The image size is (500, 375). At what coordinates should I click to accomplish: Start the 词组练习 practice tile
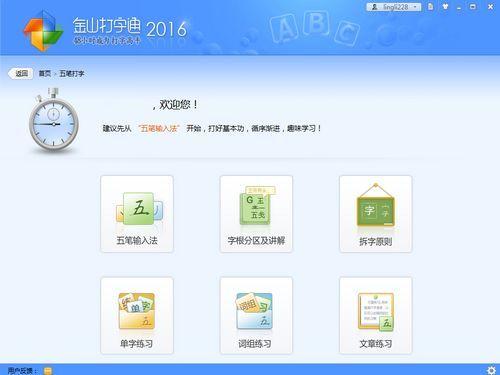(256, 315)
